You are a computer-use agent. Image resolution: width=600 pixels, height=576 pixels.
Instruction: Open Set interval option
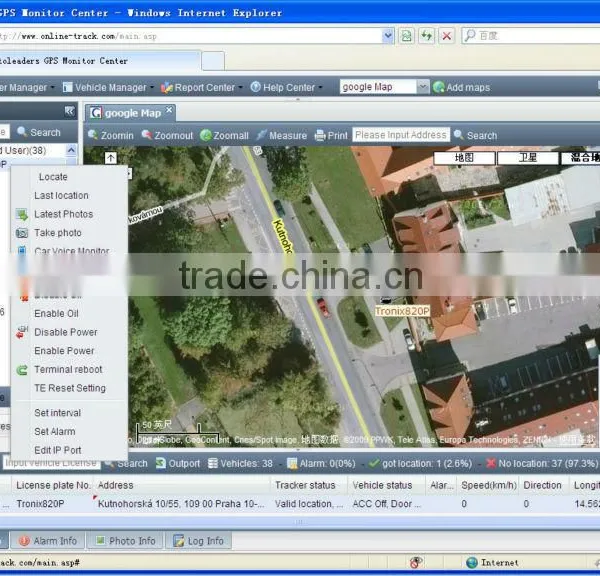point(57,413)
